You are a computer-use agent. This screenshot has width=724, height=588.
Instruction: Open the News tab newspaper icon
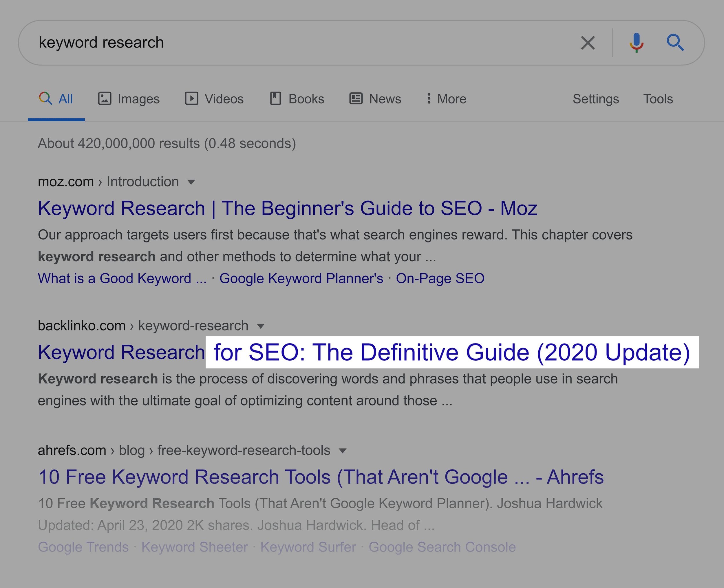pyautogui.click(x=356, y=98)
